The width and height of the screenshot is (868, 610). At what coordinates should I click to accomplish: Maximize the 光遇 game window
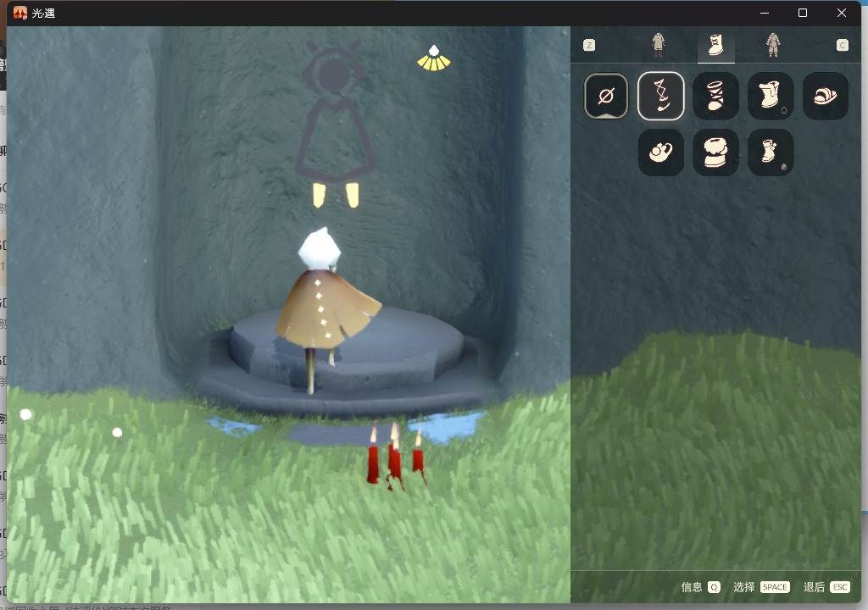click(803, 13)
